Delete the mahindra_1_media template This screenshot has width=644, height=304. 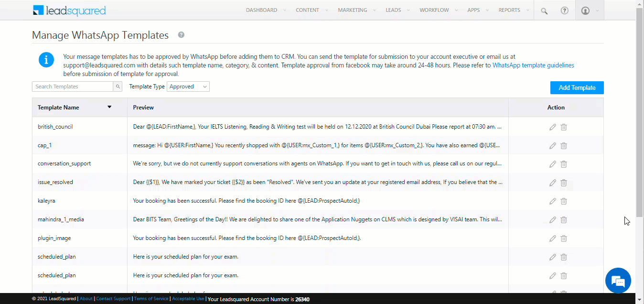[564, 220]
